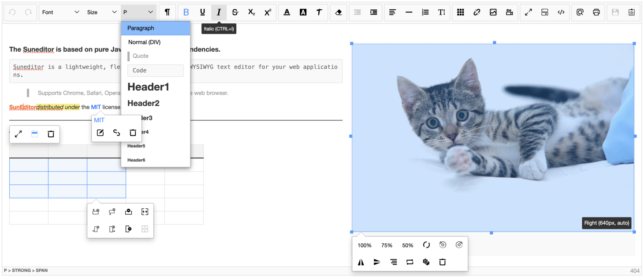
Task: Insert a horizontal line
Action: point(409,12)
